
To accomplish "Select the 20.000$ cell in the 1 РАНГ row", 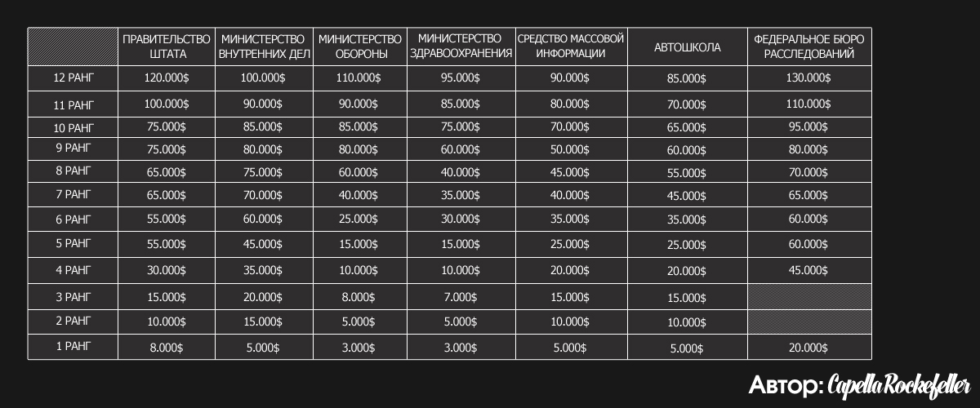I will [808, 348].
